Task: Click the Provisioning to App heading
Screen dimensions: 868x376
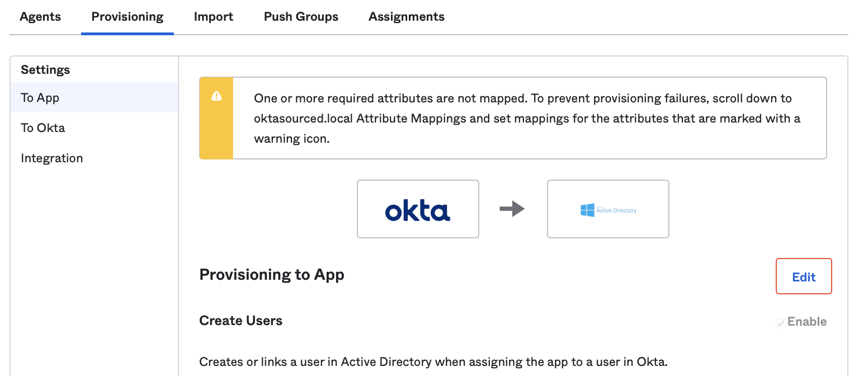Action: click(272, 275)
